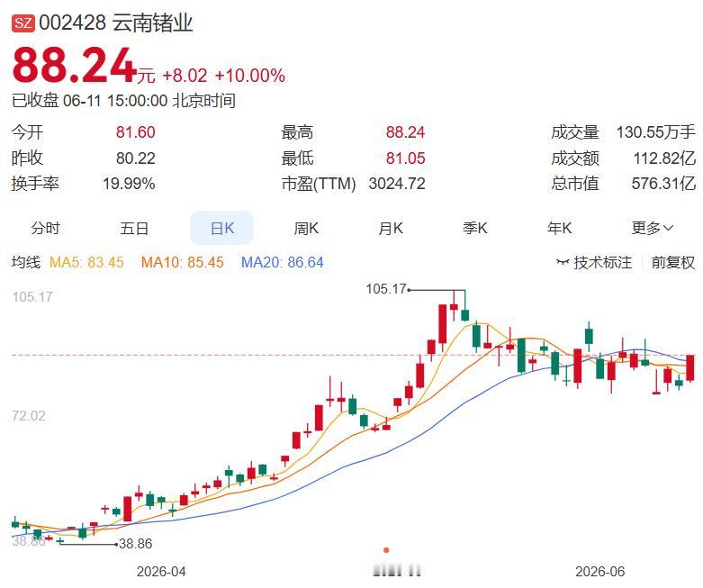
Task: Click the 105.17 price axis label
Action: tap(32, 297)
